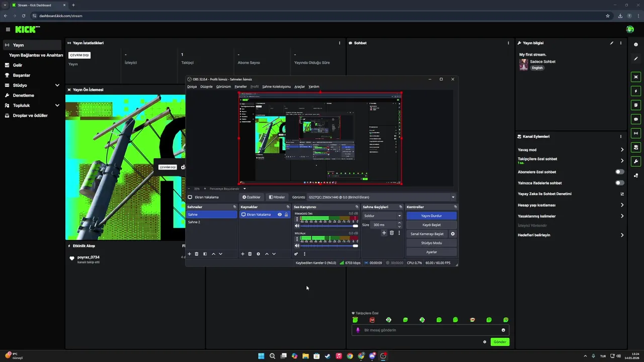Adjust Masaüstü Ses volume slider
This screenshot has height=362, width=644.
pyautogui.click(x=330, y=226)
